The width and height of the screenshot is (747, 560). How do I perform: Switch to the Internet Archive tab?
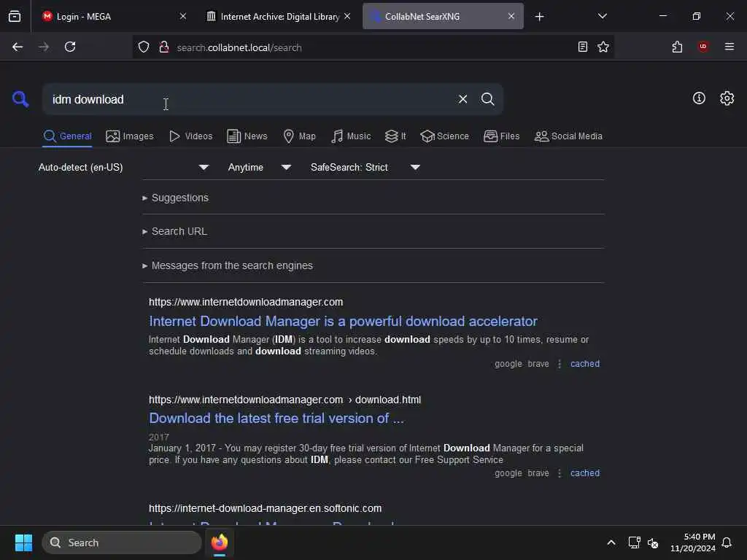(279, 16)
